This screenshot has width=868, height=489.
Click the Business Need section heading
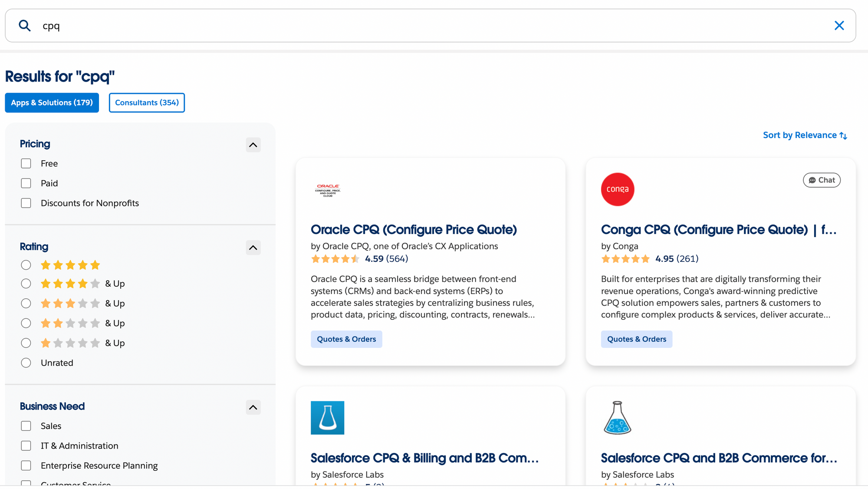coord(52,406)
